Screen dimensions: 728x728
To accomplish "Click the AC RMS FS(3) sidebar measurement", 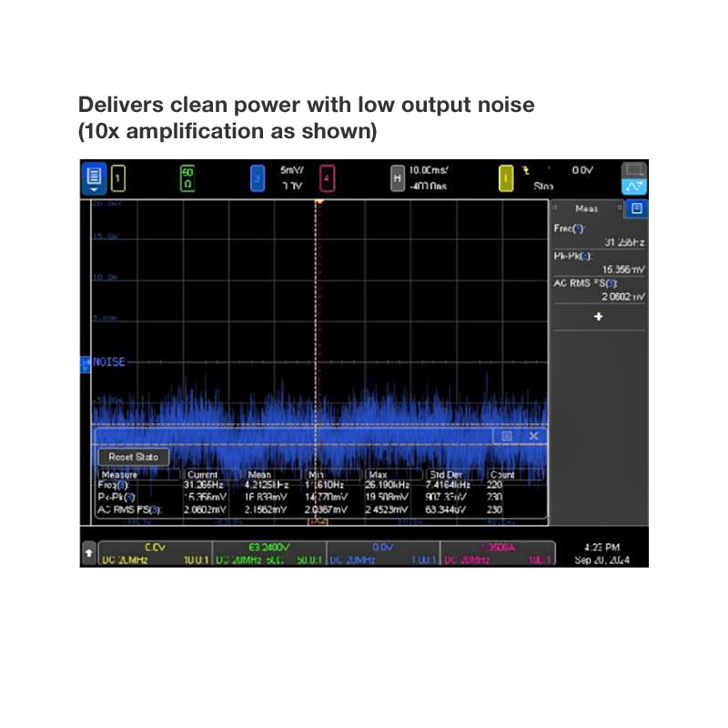I will click(599, 290).
